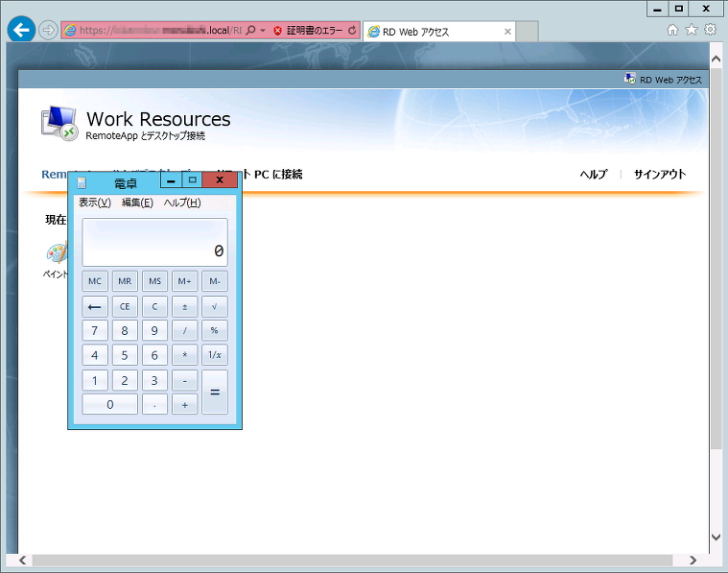The image size is (728, 573).
Task: Click the calculator display showing 0
Action: pyautogui.click(x=155, y=242)
